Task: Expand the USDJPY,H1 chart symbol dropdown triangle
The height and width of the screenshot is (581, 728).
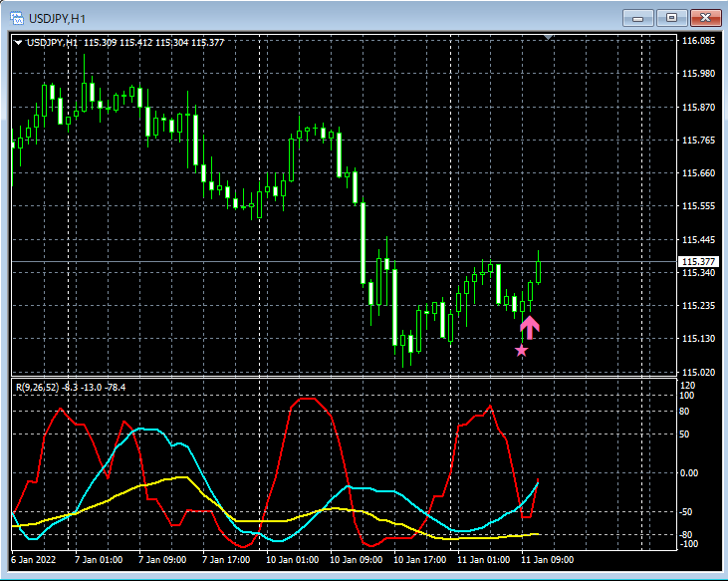Action: 19,43
